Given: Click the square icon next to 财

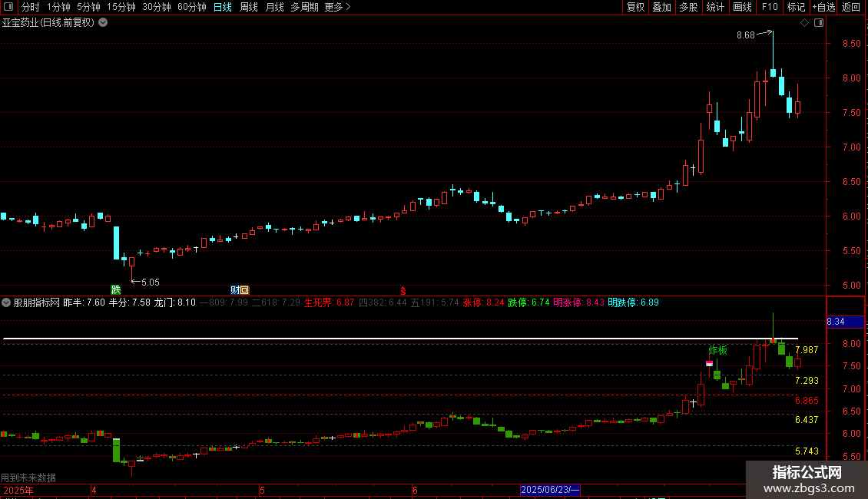Looking at the screenshot, I should [244, 290].
